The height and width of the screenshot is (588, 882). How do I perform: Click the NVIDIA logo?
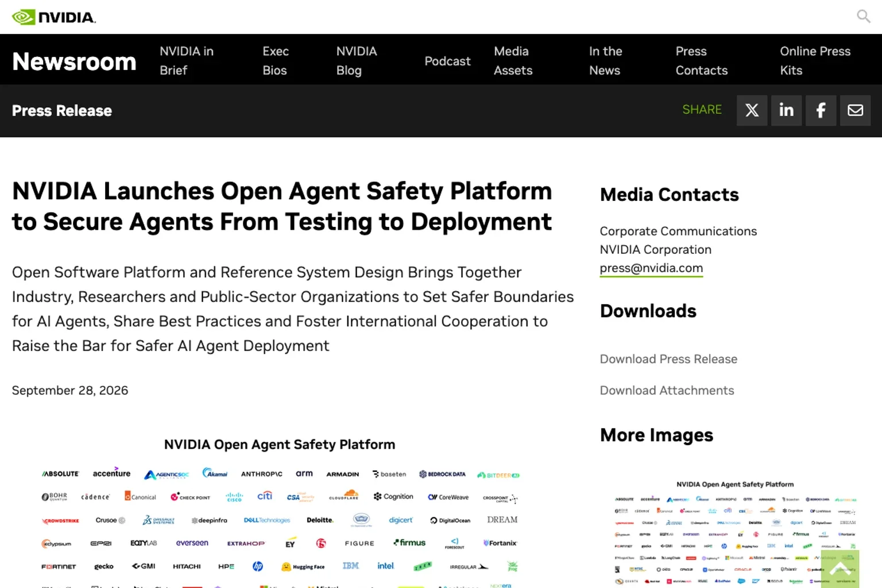tap(54, 17)
